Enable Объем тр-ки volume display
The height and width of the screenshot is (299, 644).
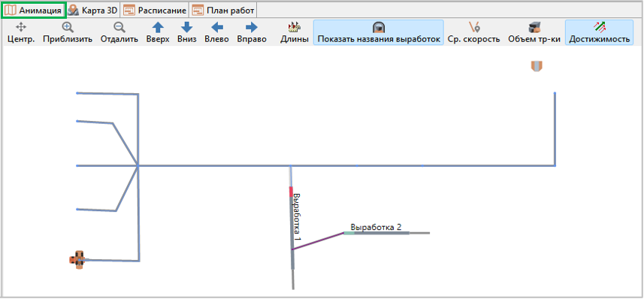(x=534, y=32)
